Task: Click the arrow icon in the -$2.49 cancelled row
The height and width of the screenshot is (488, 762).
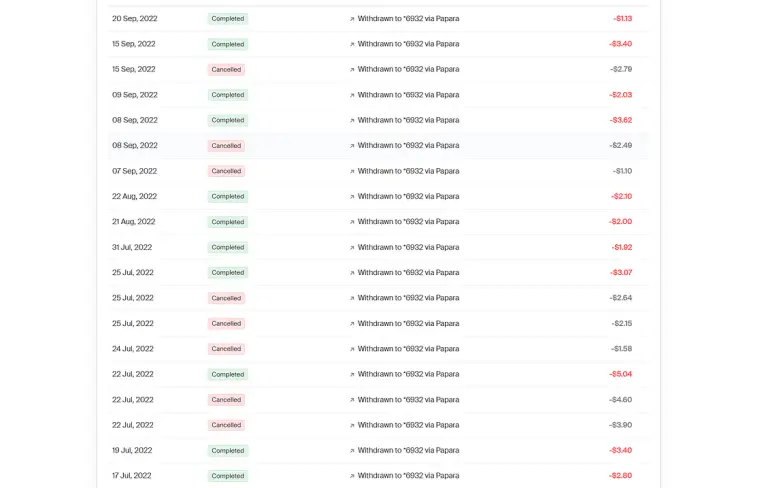Action: click(x=352, y=146)
